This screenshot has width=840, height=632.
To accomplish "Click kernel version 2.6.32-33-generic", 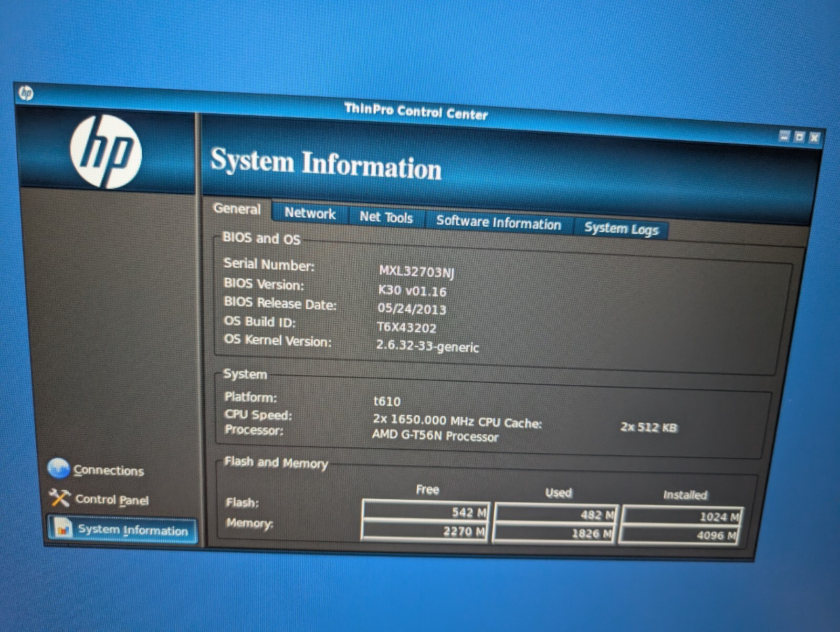I will [x=427, y=346].
